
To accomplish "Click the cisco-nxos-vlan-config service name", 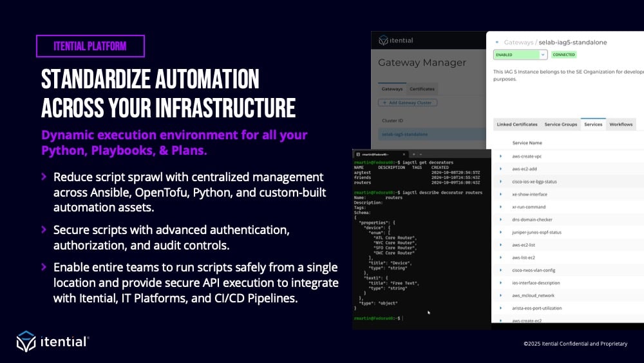I will tap(533, 270).
